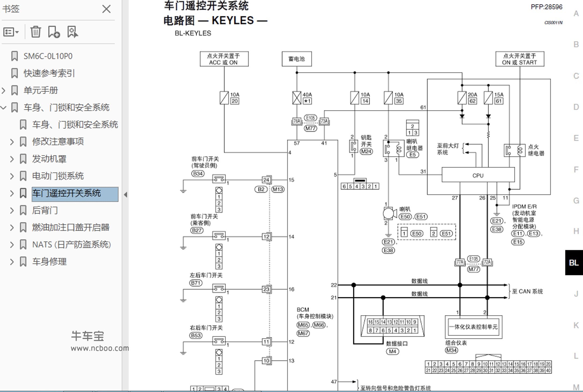Open the 电动门锁系统 bookmark
Screen dimensions: 583x392
(58, 176)
